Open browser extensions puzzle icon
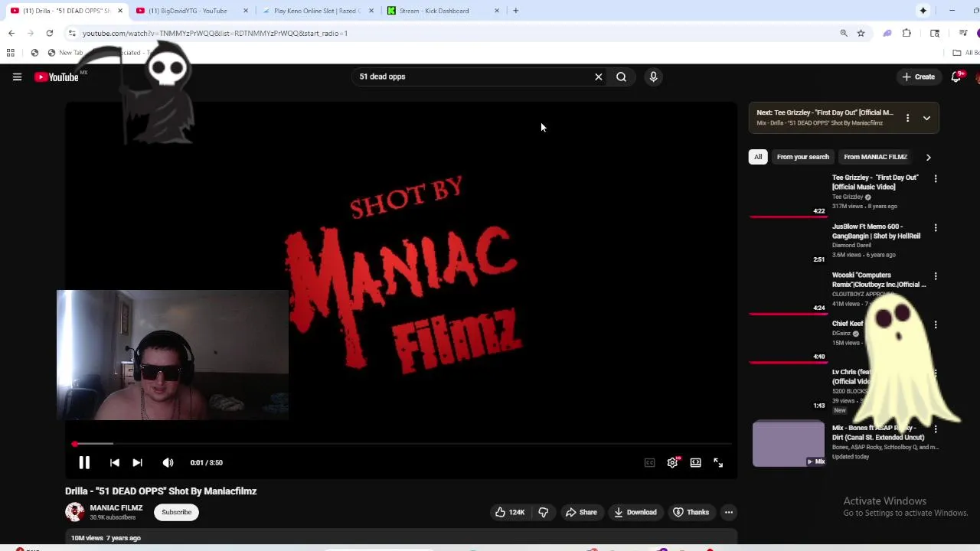The height and width of the screenshot is (551, 980). click(906, 33)
